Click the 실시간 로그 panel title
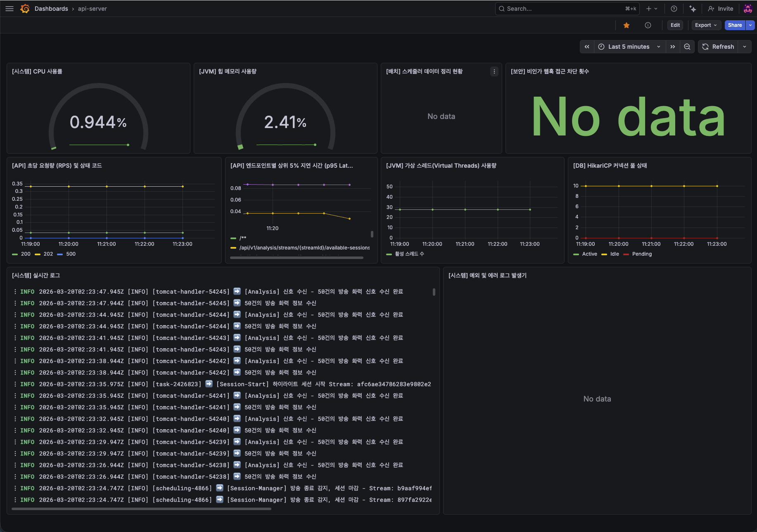Viewport: 757px width, 532px height. (x=36, y=275)
